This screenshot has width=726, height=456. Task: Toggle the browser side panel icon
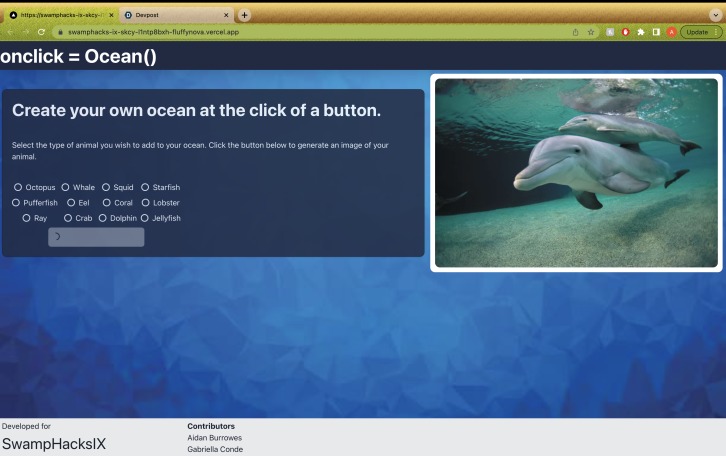656,32
